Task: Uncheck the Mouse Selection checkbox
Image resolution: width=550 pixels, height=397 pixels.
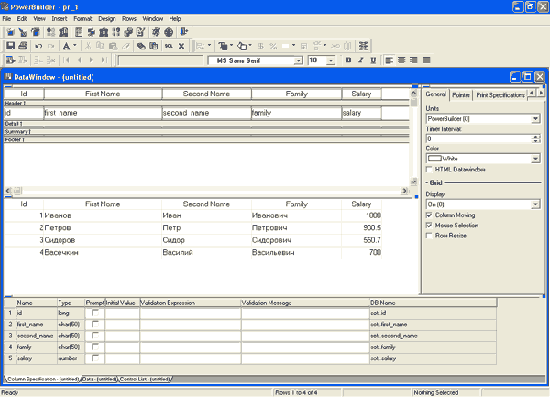Action: (x=429, y=225)
